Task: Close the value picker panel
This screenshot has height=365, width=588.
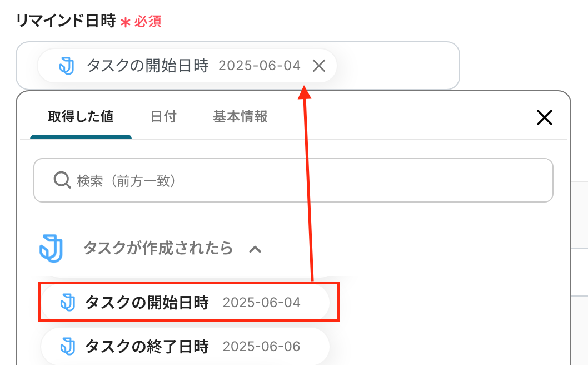Action: click(x=544, y=117)
